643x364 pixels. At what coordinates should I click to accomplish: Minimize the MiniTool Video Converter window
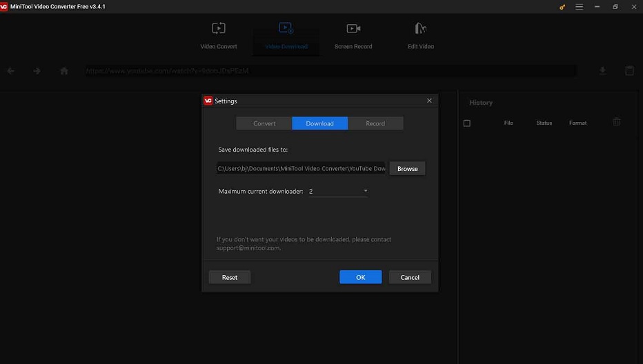[x=597, y=7]
